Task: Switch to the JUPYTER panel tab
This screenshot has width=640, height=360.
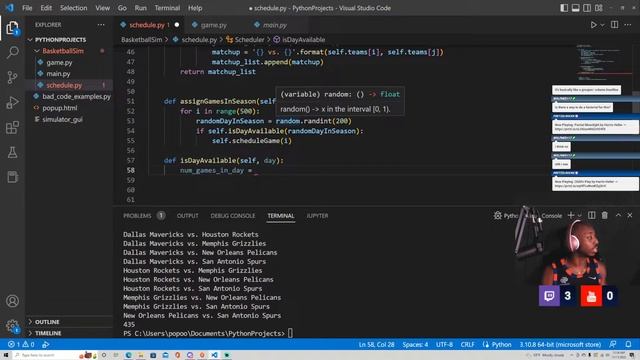Action: [317, 216]
